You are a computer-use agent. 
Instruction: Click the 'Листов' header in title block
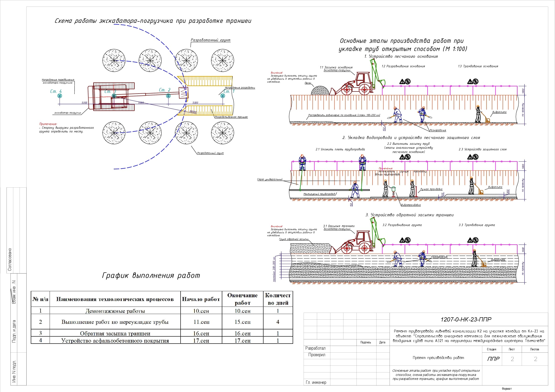click(x=534, y=349)
